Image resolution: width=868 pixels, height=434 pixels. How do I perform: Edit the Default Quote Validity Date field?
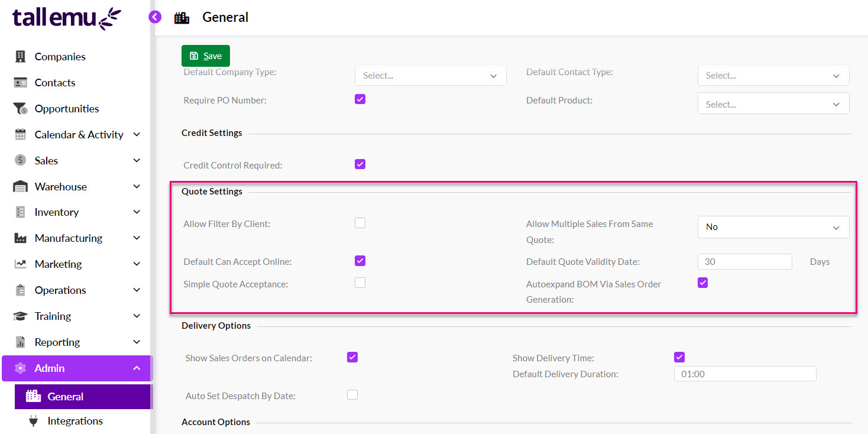744,261
